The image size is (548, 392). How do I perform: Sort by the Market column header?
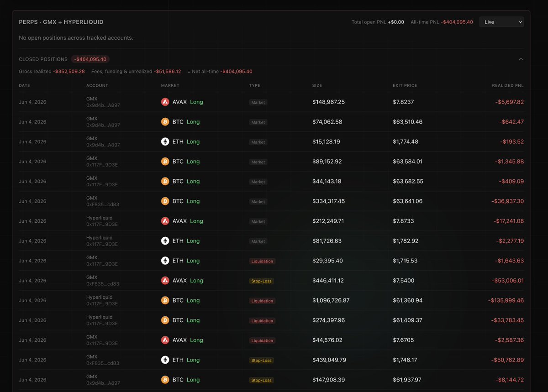click(x=170, y=85)
